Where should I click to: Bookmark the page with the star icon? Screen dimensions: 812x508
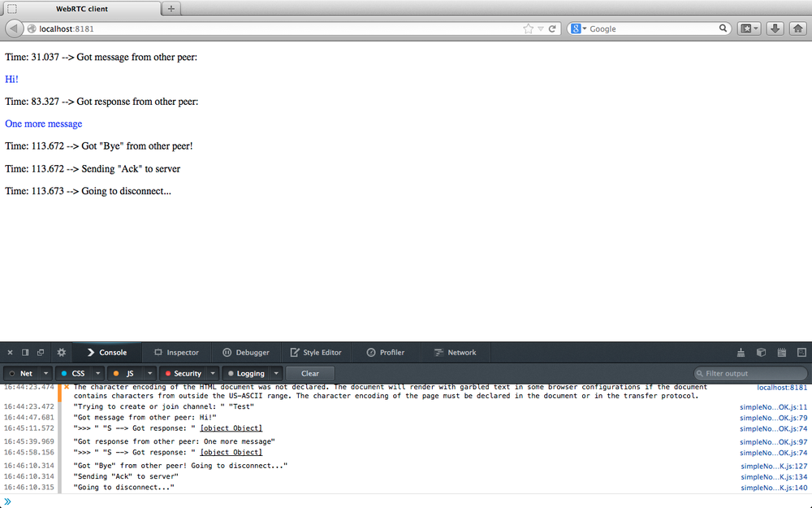526,28
